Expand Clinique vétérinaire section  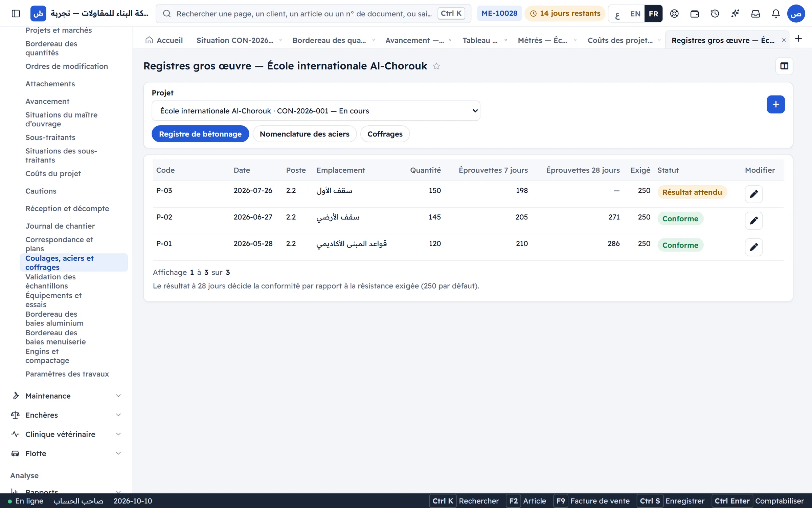(x=66, y=434)
